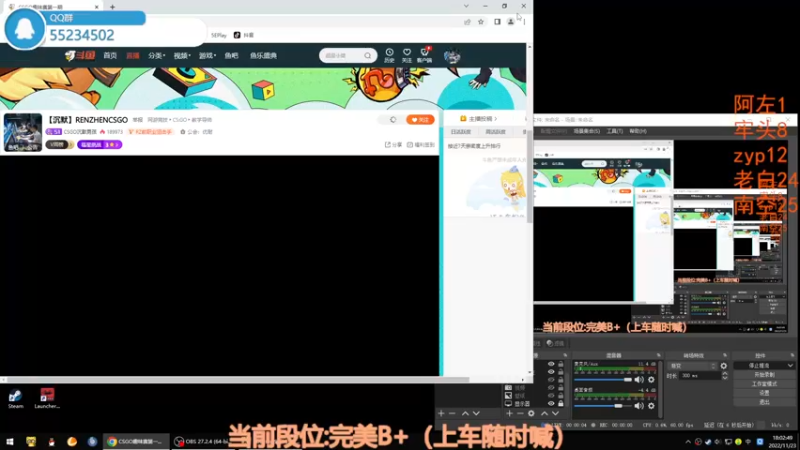Remove source with sources minus icon
The image size is (800, 450).
click(520, 413)
